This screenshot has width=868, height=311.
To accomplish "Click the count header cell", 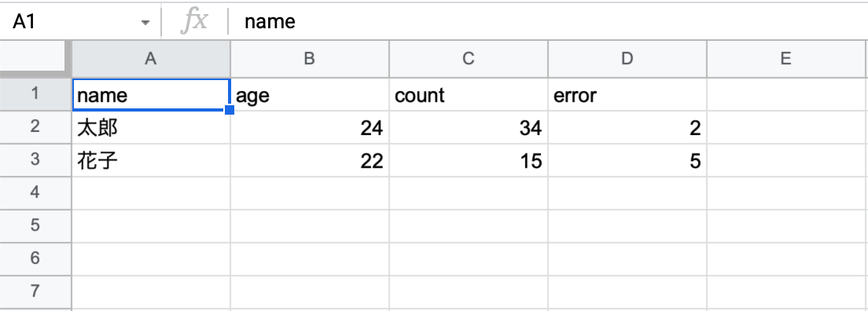I will point(469,95).
